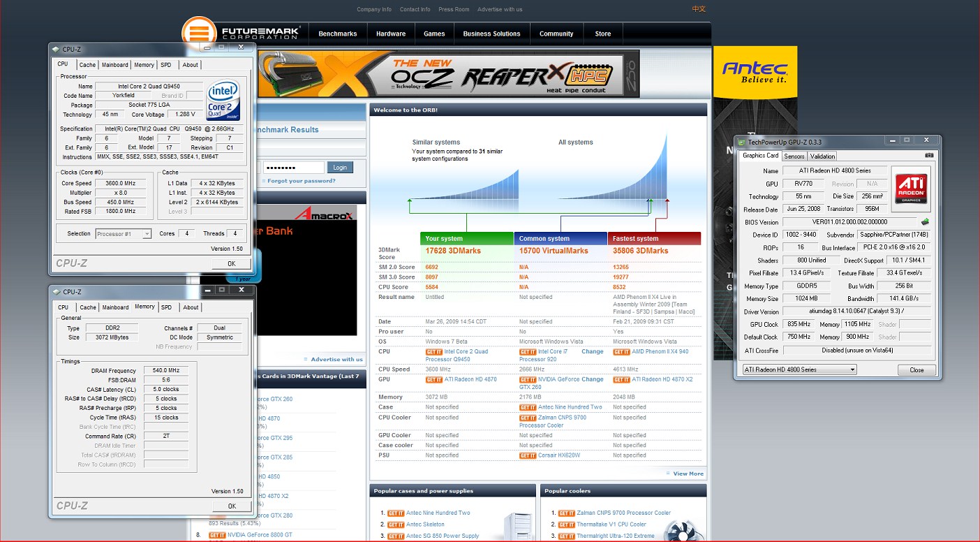
Task: Click GET IT beside Corsair HX620W
Action: pyautogui.click(x=528, y=455)
